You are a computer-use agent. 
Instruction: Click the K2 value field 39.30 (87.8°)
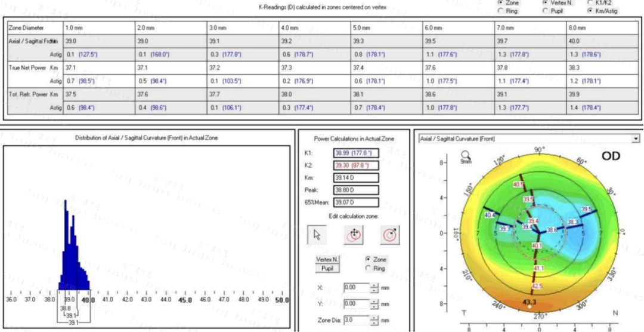[356, 165]
